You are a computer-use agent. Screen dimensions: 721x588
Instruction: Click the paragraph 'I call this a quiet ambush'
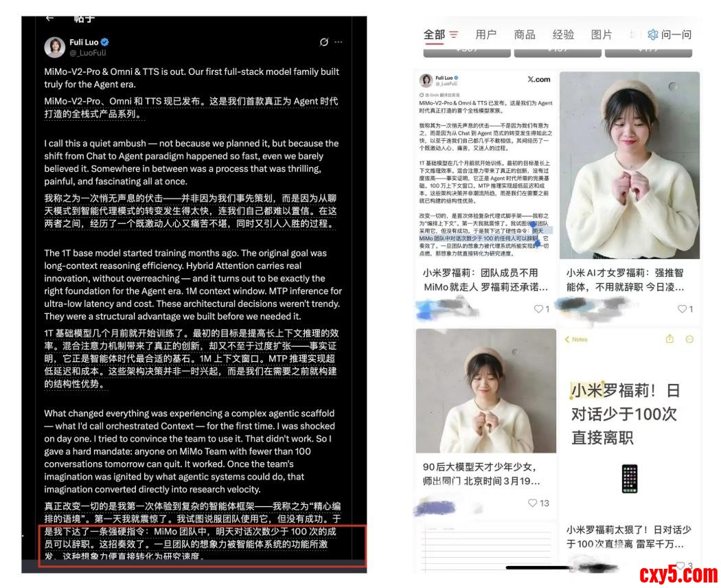point(192,162)
